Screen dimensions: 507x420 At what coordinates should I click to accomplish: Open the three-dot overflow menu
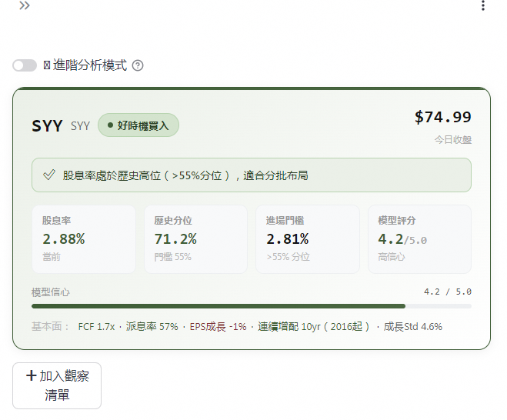(482, 5)
